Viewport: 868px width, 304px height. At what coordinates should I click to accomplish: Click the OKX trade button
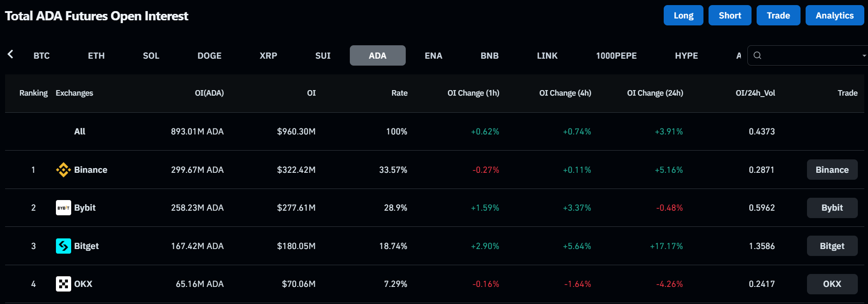(x=832, y=284)
